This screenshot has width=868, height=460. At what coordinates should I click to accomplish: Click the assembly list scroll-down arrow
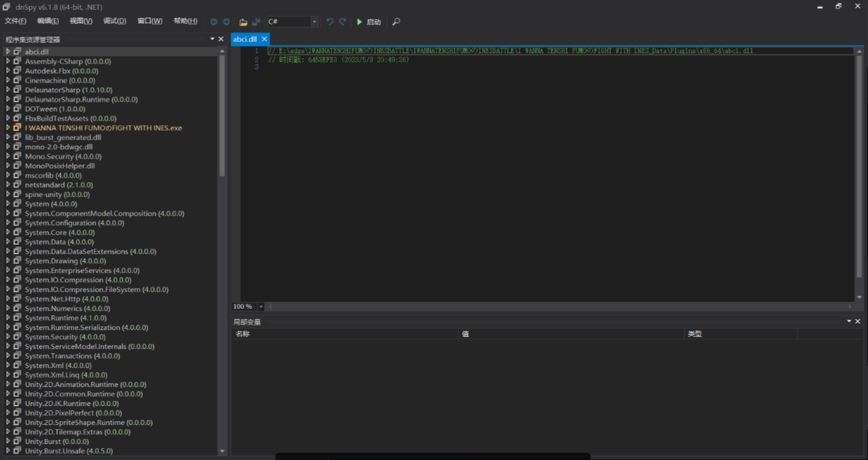pos(222,451)
